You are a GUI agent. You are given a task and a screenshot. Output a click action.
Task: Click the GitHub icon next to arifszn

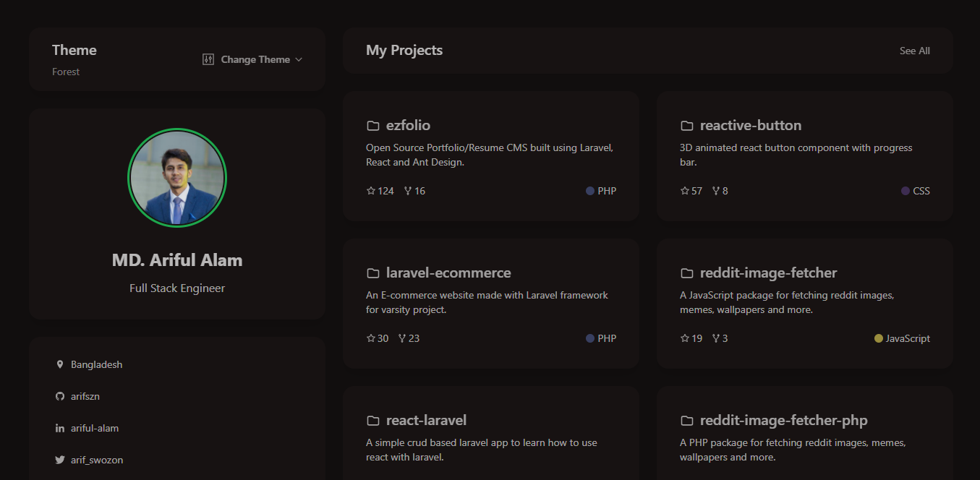[60, 396]
